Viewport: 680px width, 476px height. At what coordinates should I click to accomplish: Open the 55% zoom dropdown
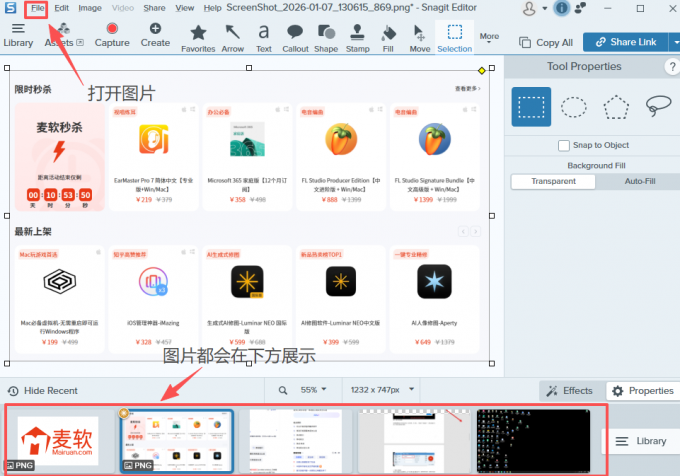[313, 390]
